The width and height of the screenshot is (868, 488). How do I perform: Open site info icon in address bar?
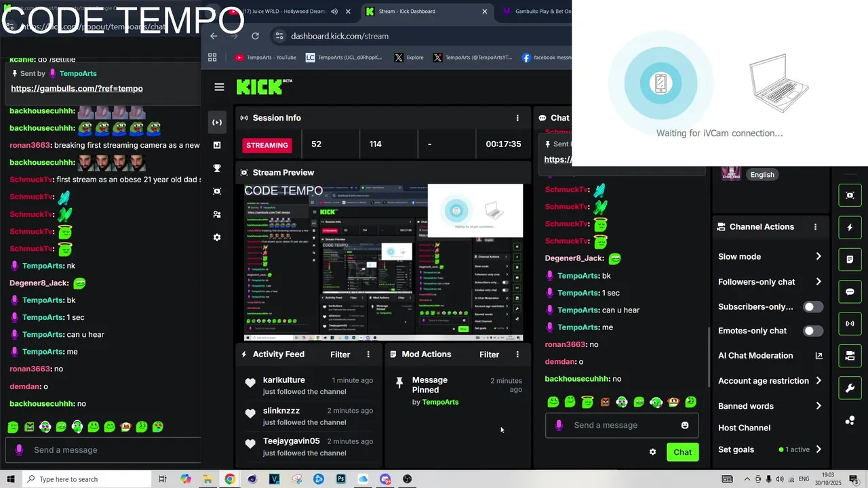279,36
